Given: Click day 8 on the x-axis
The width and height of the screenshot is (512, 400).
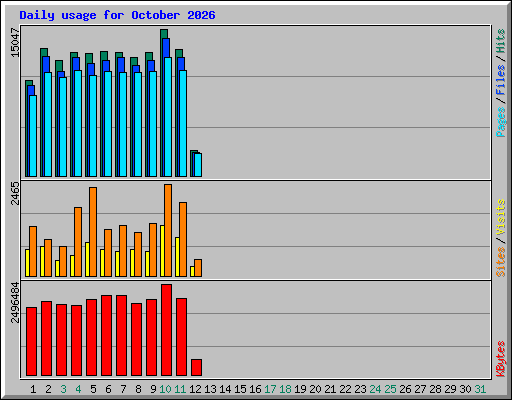Looking at the screenshot, I should point(138,389).
